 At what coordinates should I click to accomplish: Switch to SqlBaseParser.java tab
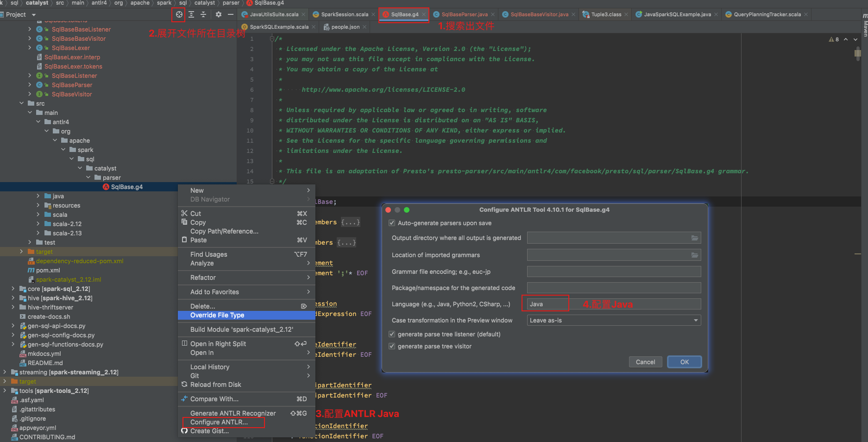[465, 14]
